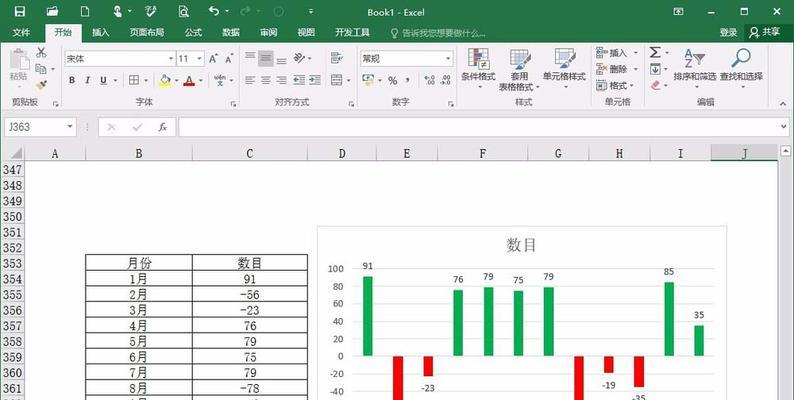Align text right

[x=282, y=80]
